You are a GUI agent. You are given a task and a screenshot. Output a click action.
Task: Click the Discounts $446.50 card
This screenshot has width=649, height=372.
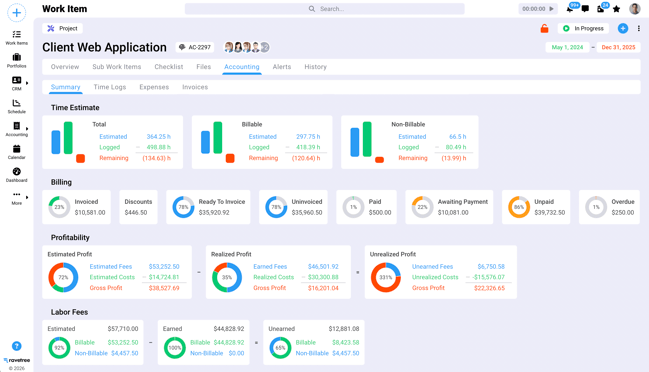point(138,207)
